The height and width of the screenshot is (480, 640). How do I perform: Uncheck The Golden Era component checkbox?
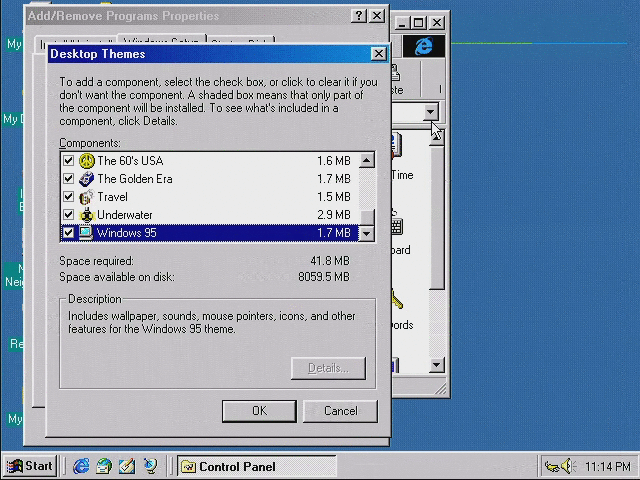point(68,179)
